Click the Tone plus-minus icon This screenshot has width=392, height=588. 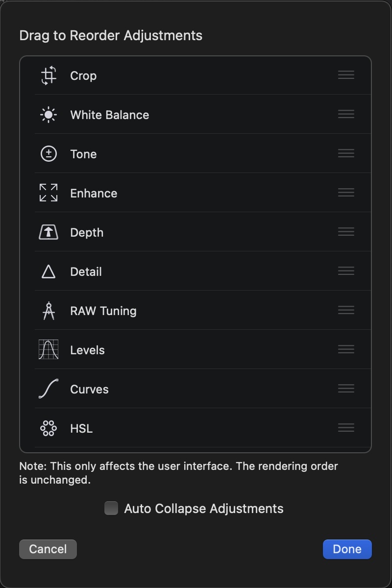(49, 154)
